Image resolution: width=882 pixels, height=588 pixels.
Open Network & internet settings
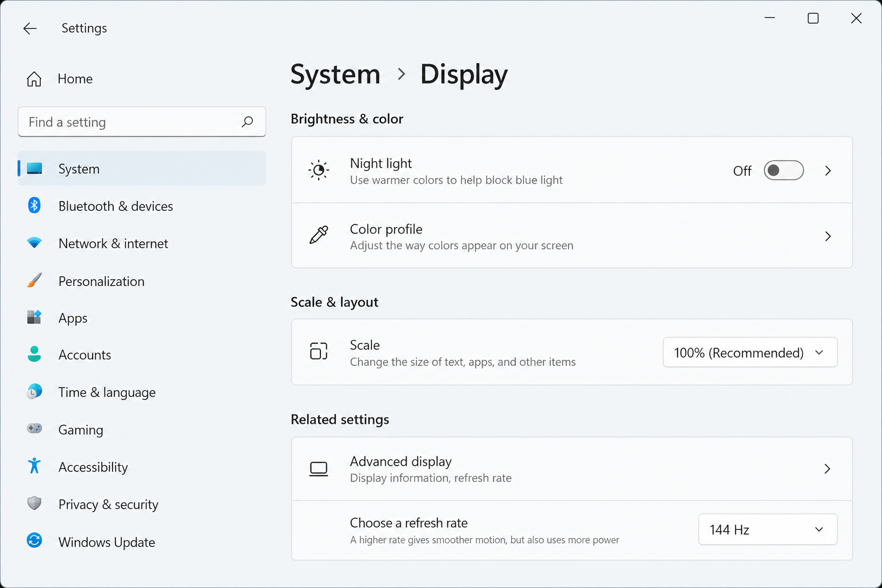pos(142,243)
